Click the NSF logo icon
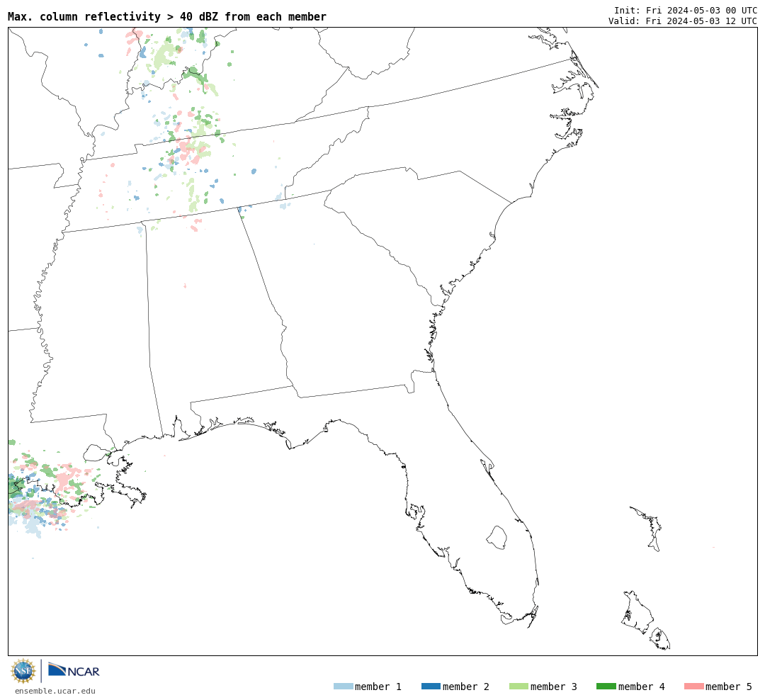 click(23, 671)
